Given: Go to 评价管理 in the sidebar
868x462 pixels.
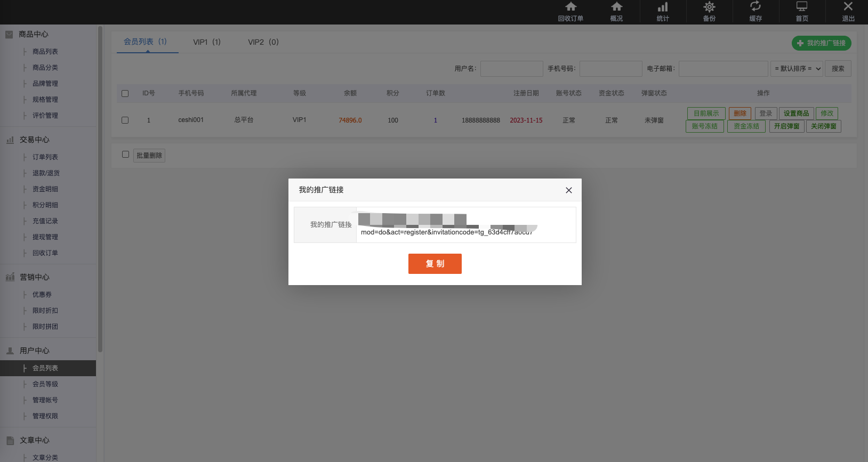Looking at the screenshot, I should [45, 116].
